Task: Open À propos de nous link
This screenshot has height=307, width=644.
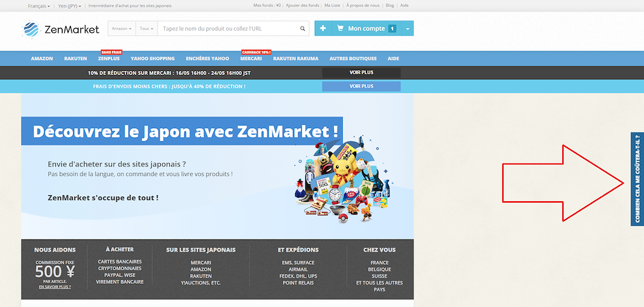Action: [363, 5]
